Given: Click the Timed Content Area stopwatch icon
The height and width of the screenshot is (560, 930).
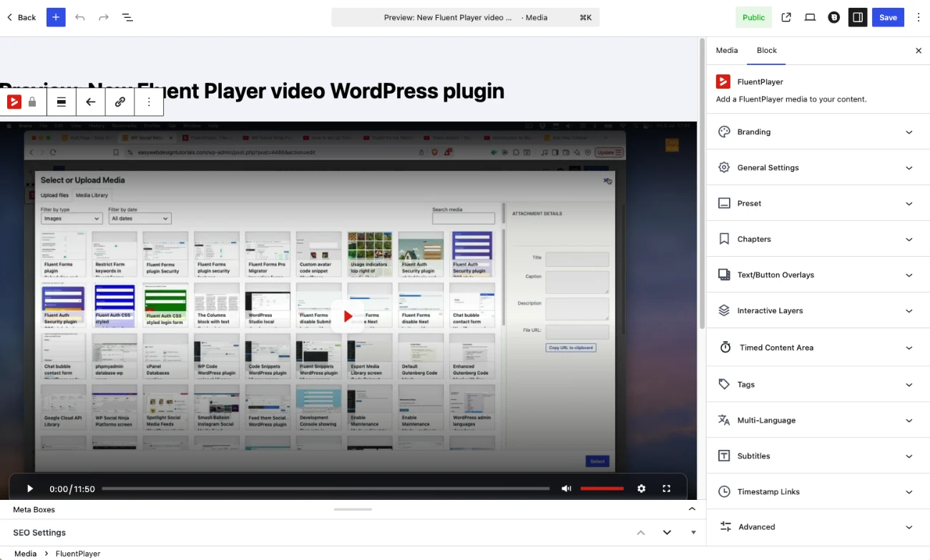Looking at the screenshot, I should [x=725, y=348].
